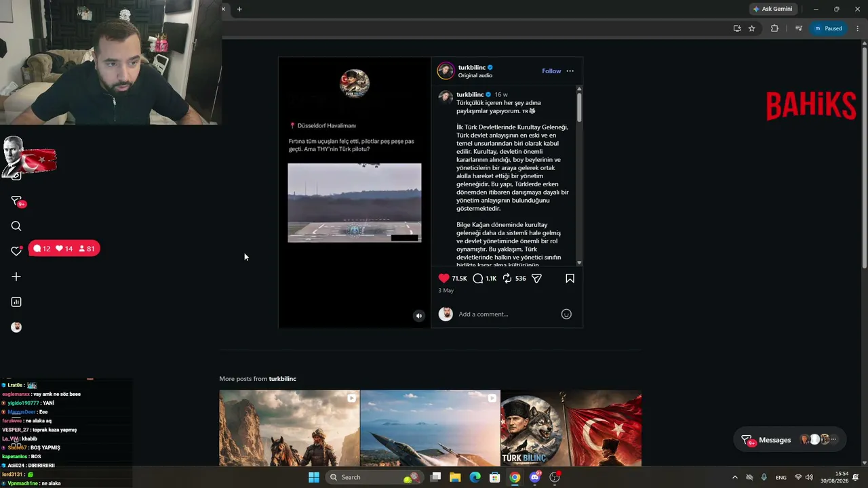
Task: Close the current browser tab
Action: tap(223, 9)
